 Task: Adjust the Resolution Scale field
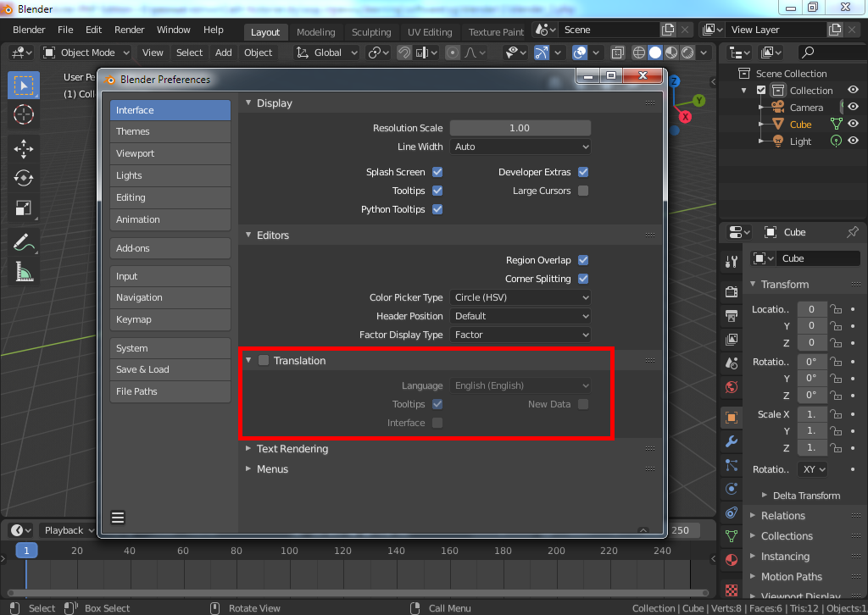point(520,128)
